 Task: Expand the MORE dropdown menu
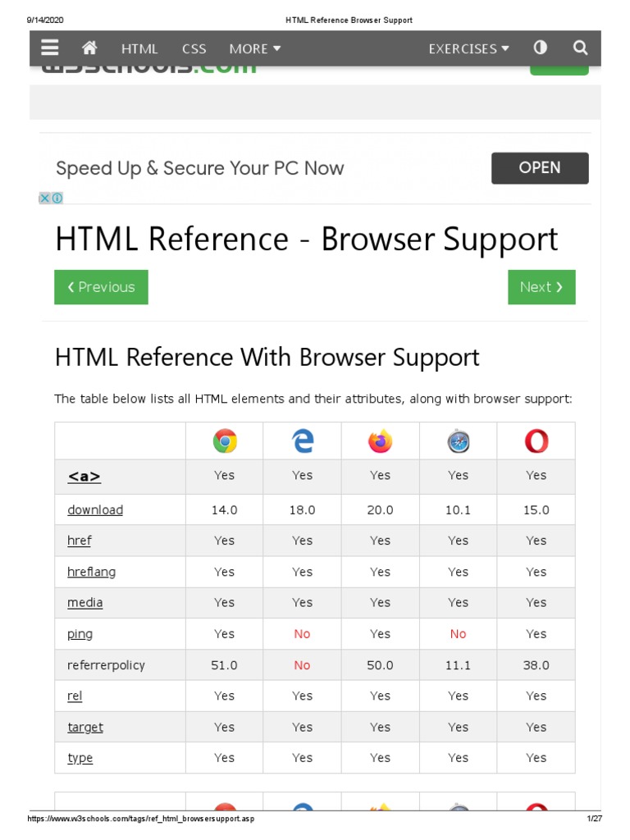255,48
